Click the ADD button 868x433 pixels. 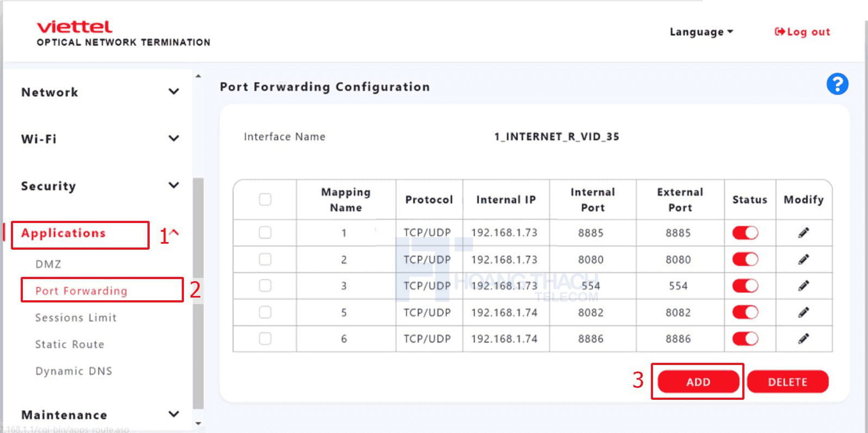(698, 381)
